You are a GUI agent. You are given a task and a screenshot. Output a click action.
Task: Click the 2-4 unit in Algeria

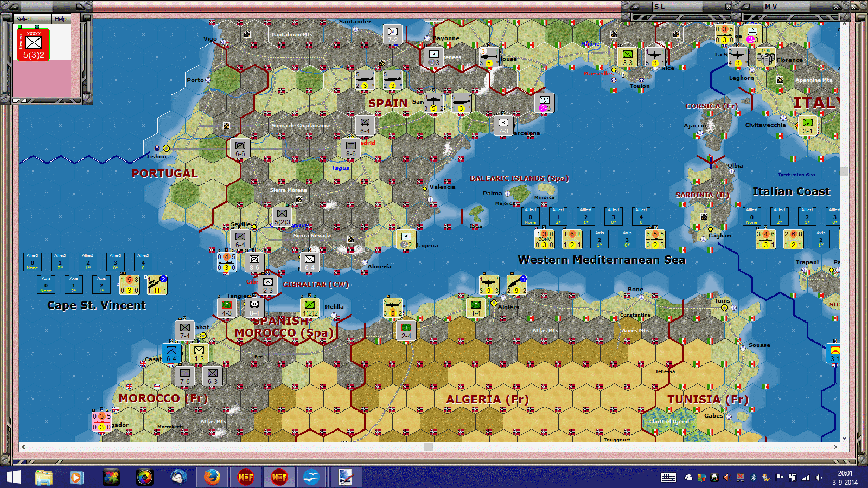pyautogui.click(x=406, y=331)
